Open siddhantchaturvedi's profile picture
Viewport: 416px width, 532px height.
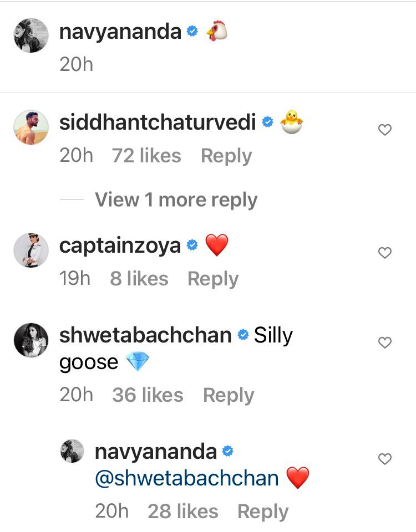click(x=31, y=127)
